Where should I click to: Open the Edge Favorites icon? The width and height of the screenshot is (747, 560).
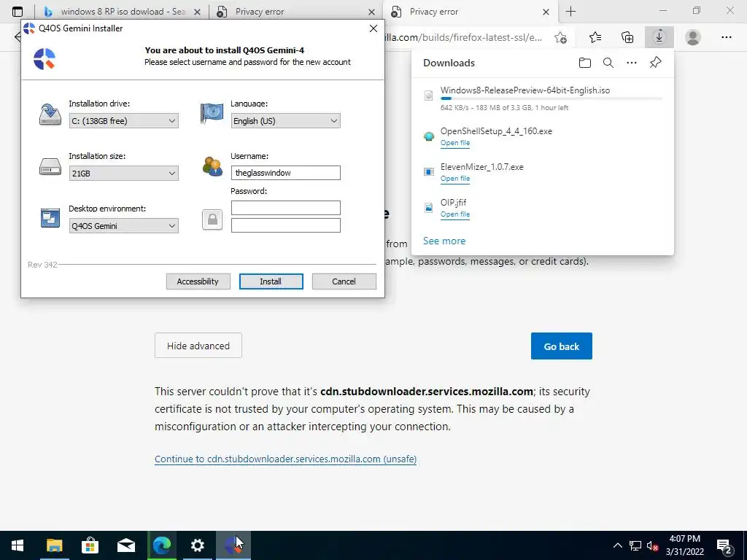[x=595, y=37]
